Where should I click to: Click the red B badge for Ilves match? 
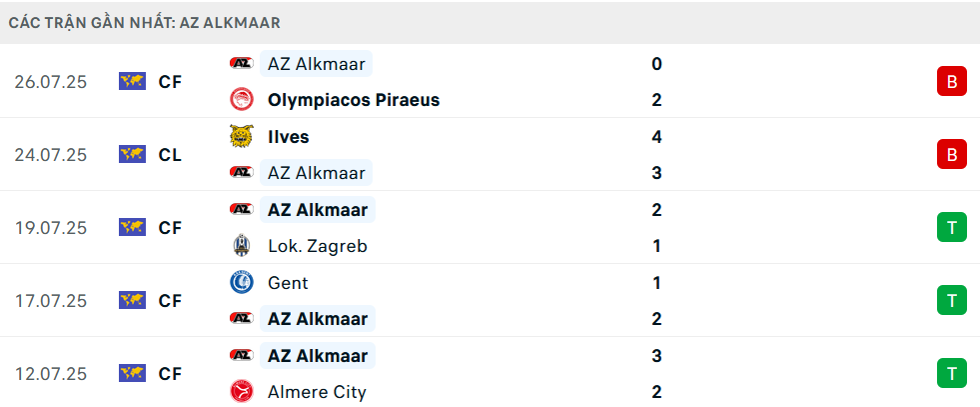point(952,154)
